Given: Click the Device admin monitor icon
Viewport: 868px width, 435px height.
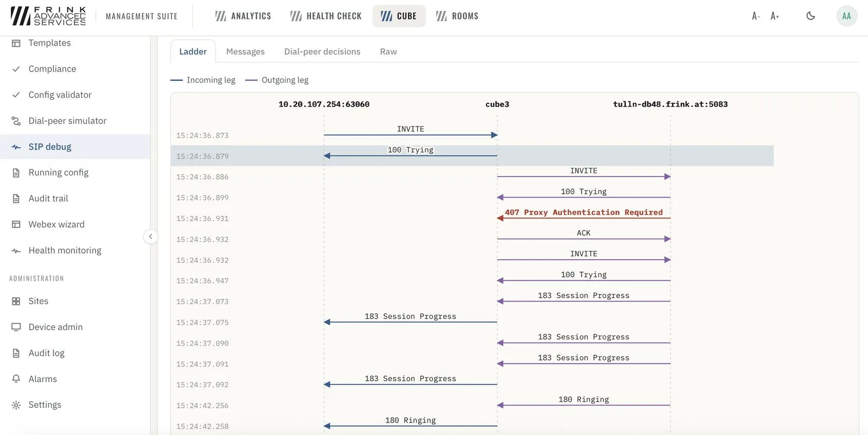Looking at the screenshot, I should coord(16,327).
